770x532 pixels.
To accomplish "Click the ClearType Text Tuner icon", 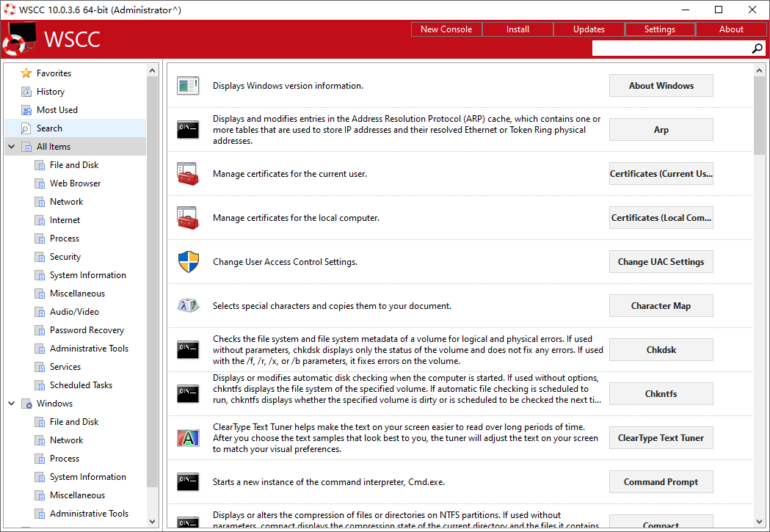I will (188, 438).
